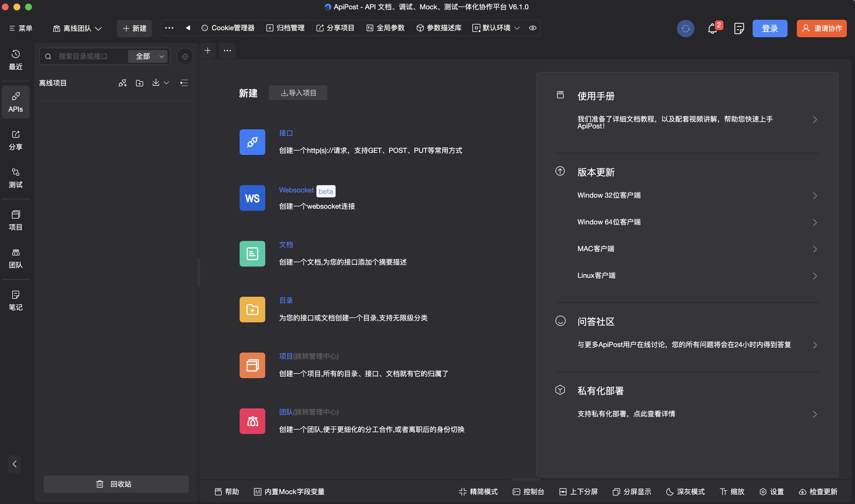The height and width of the screenshot is (504, 855).
Task: Click the 新建 button in top bar
Action: point(134,28)
